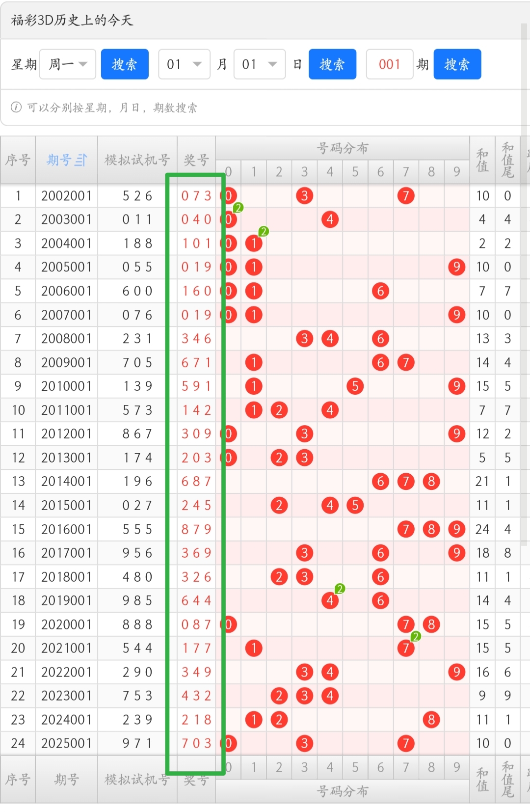The width and height of the screenshot is (530, 812).
Task: Select period 2024001 cell
Action: [67, 720]
